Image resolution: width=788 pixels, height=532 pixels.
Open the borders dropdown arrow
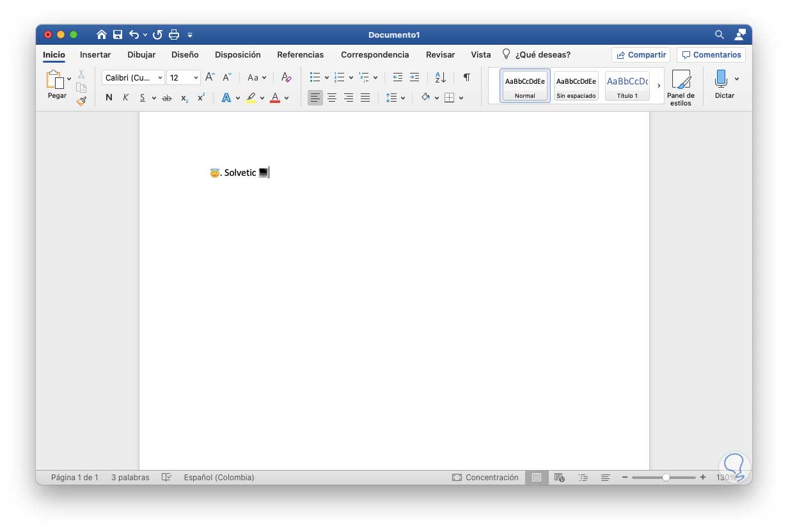pos(461,98)
